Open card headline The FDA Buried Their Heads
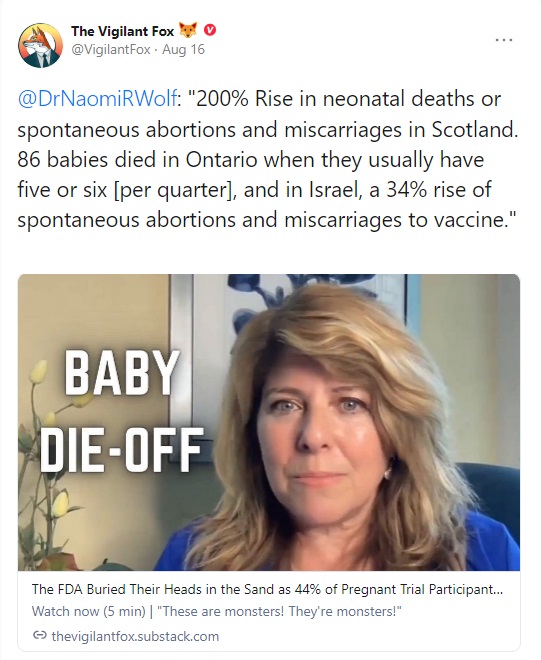This screenshot has height=660, width=541. coord(267,589)
